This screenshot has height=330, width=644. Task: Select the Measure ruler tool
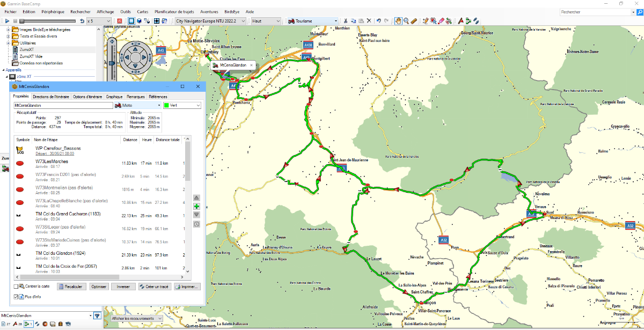(414, 21)
